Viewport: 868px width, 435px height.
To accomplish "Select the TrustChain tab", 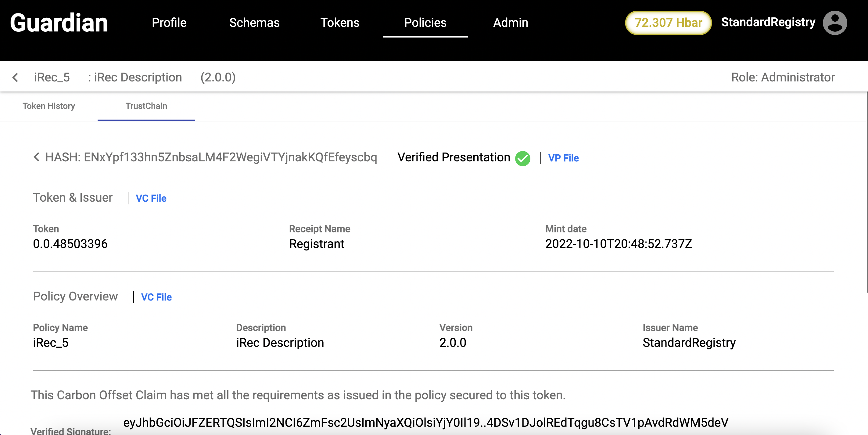I will click(146, 106).
